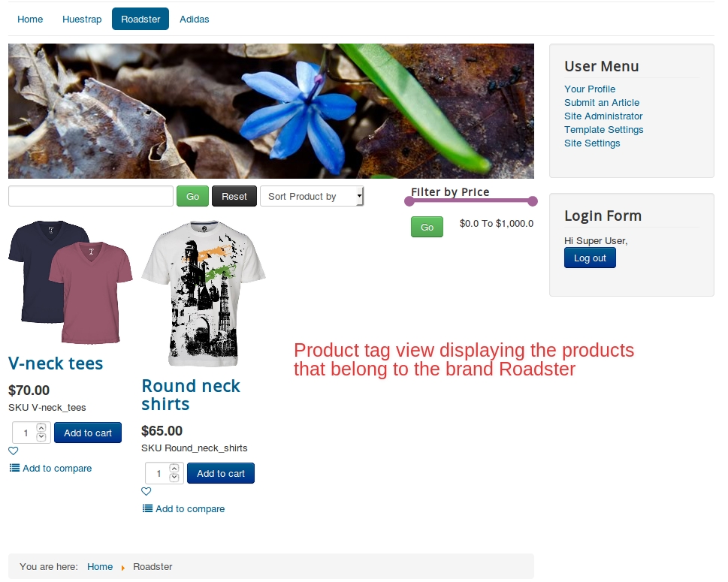This screenshot has width=728, height=582.
Task: Click compare list icon for Round neck shirts
Action: (x=147, y=508)
